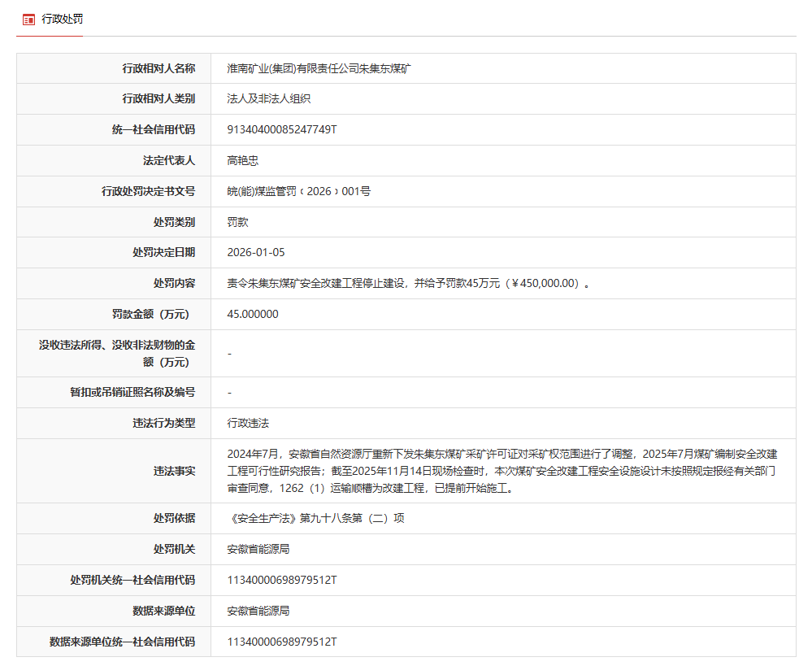
Task: Click the 行政相对人类别 label
Action: [158, 99]
